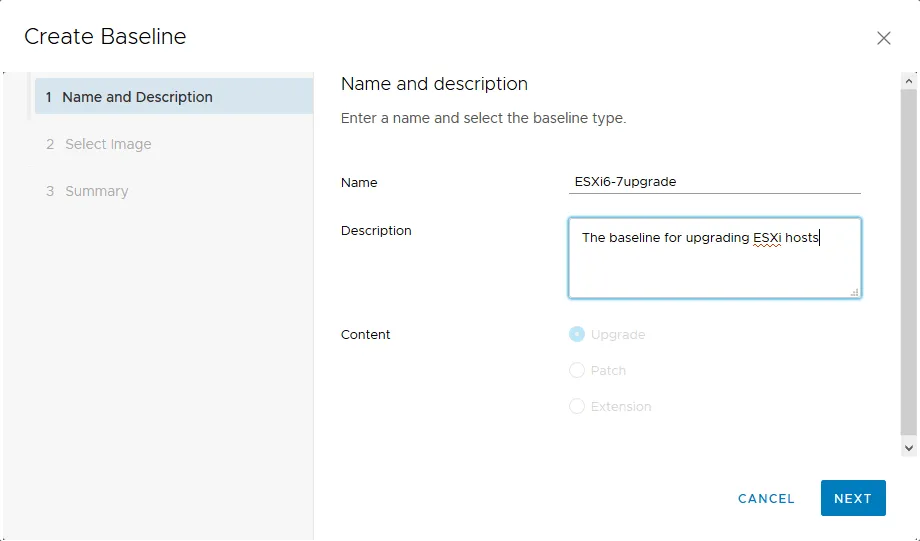Close the Create Baseline dialog
This screenshot has width=920, height=541.
[x=883, y=38]
